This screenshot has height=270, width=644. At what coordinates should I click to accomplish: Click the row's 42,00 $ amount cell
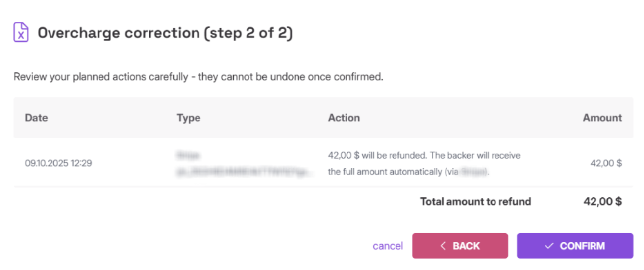tap(606, 163)
